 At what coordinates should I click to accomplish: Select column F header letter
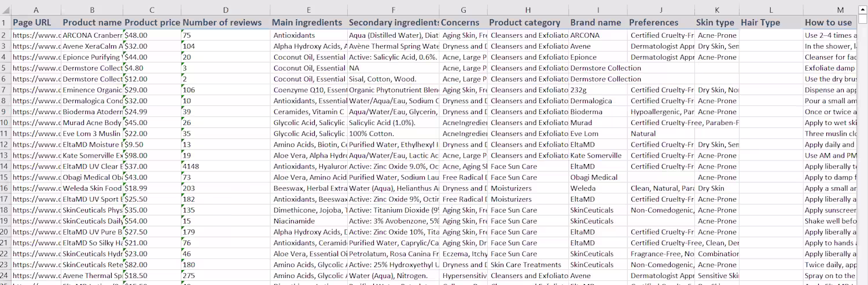click(x=393, y=10)
